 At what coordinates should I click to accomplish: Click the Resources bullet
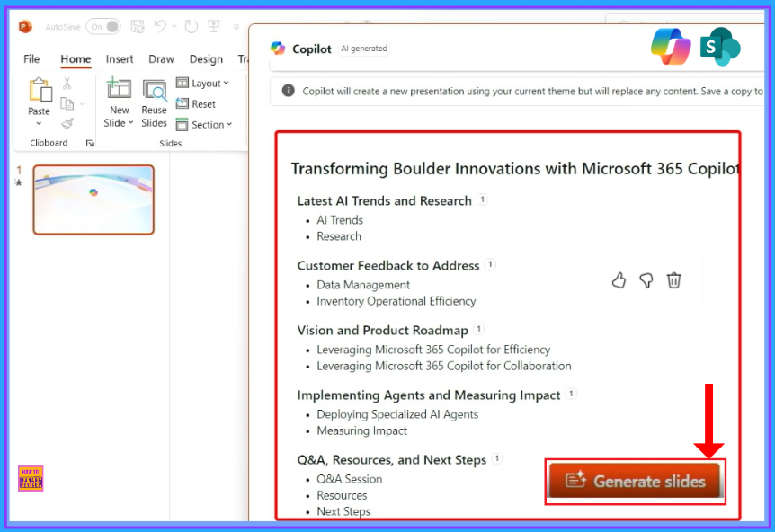(x=342, y=495)
